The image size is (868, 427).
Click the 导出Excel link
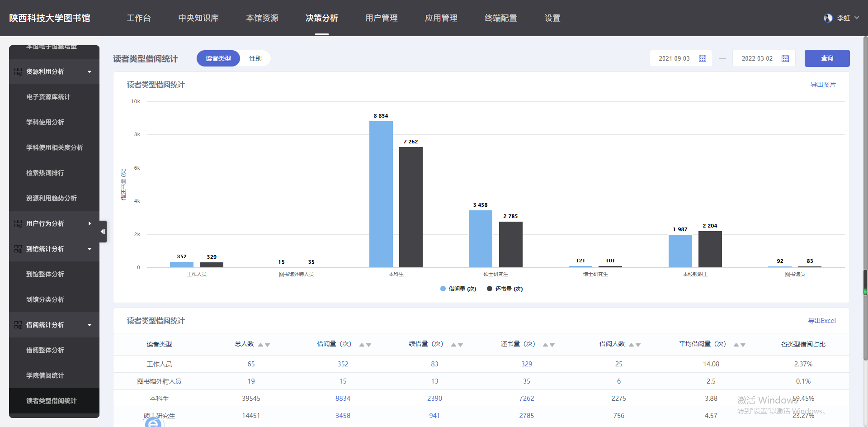point(821,321)
